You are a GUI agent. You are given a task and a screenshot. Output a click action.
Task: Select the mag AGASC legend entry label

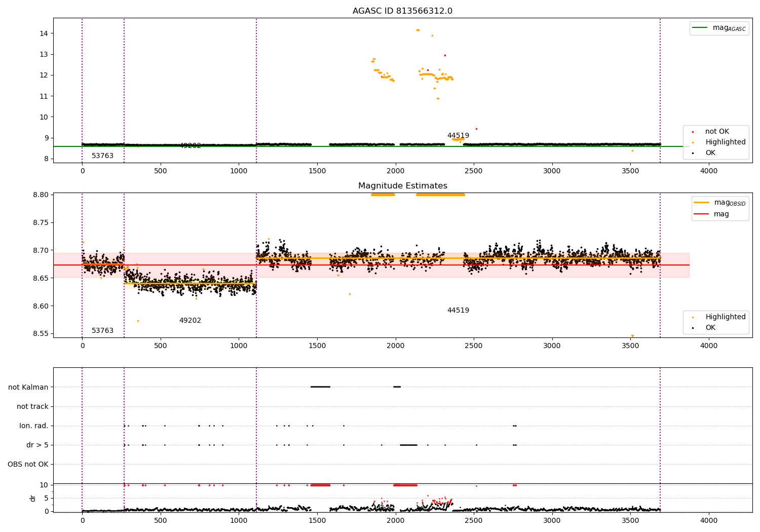pyautogui.click(x=729, y=28)
